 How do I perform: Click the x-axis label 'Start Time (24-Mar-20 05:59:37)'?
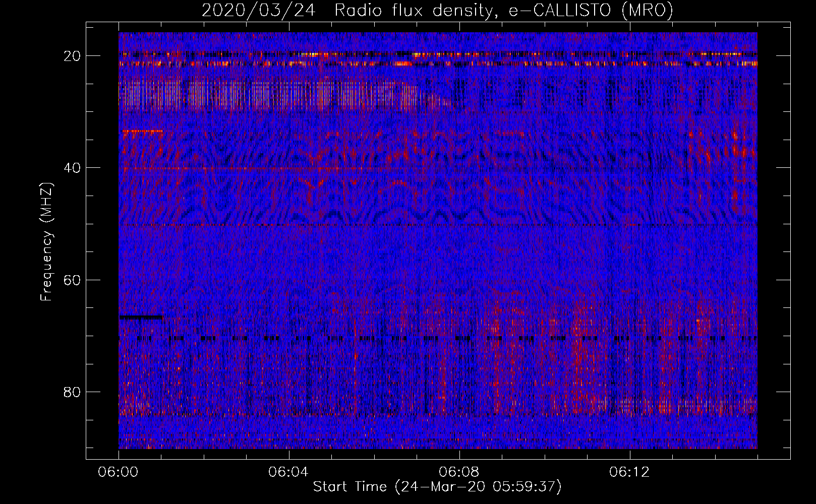click(437, 487)
